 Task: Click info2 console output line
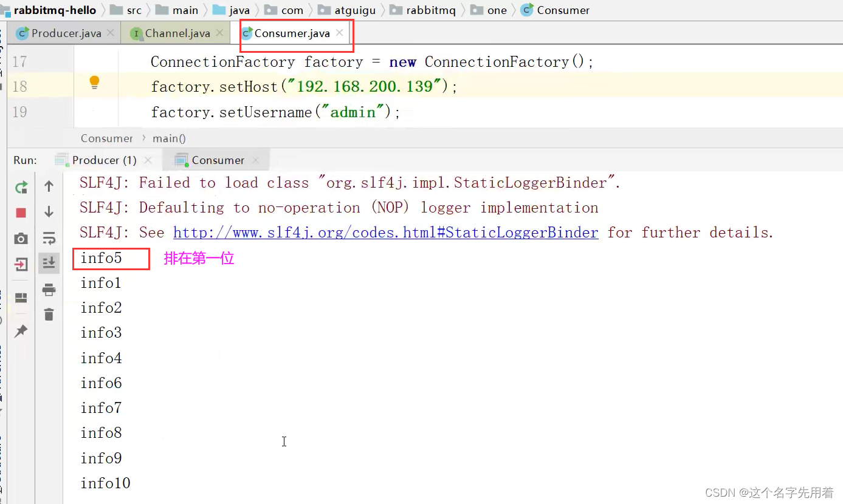pos(102,308)
